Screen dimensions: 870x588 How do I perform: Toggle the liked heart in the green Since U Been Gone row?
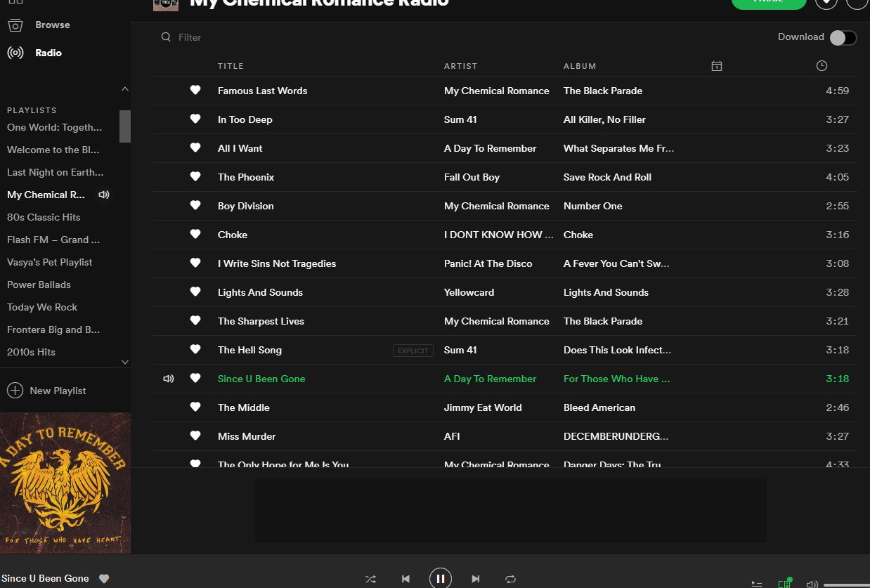(195, 378)
